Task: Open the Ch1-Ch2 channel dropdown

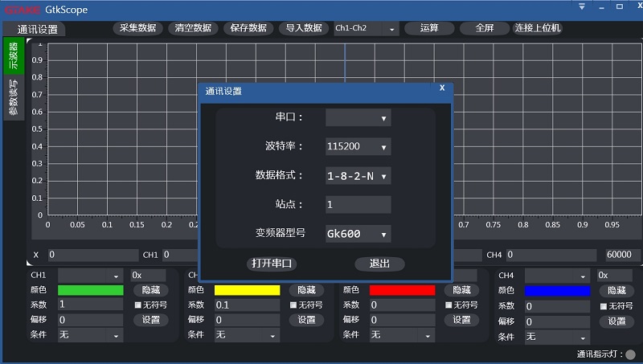Action: pyautogui.click(x=366, y=28)
